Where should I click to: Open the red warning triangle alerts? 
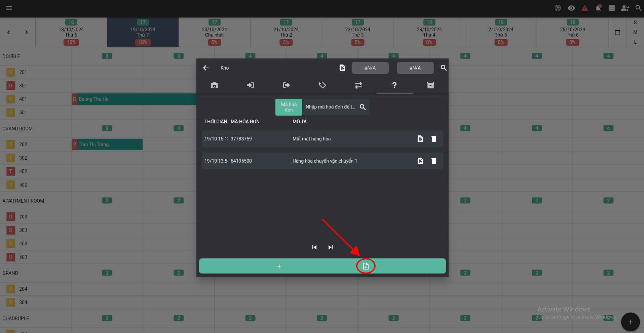coord(585,8)
